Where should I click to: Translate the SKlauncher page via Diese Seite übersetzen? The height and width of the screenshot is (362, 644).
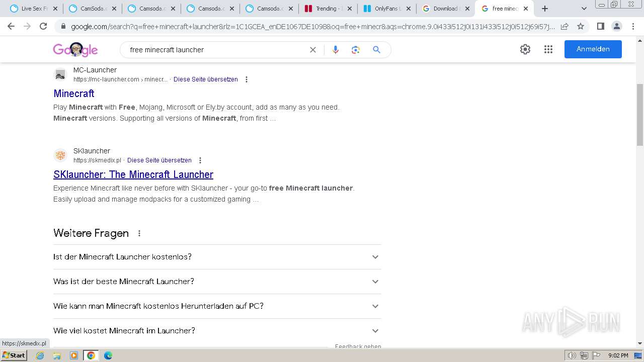click(159, 160)
